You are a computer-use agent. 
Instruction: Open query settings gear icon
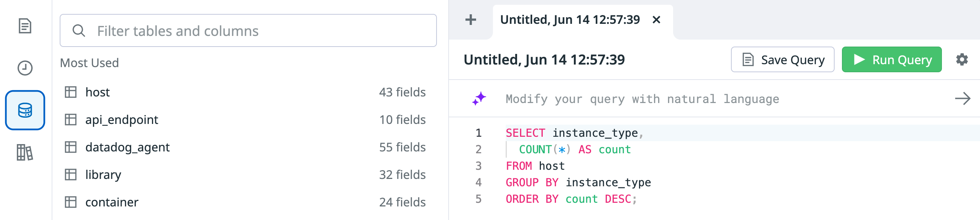point(962,59)
